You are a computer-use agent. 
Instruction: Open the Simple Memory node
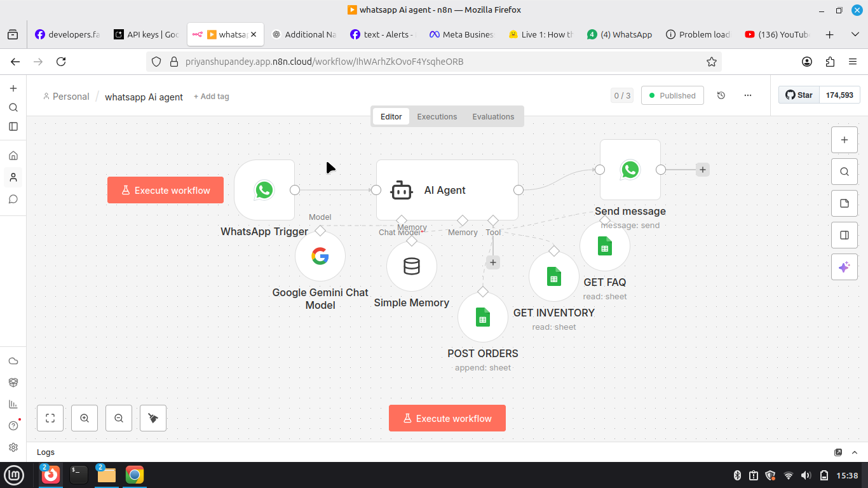pos(412,266)
